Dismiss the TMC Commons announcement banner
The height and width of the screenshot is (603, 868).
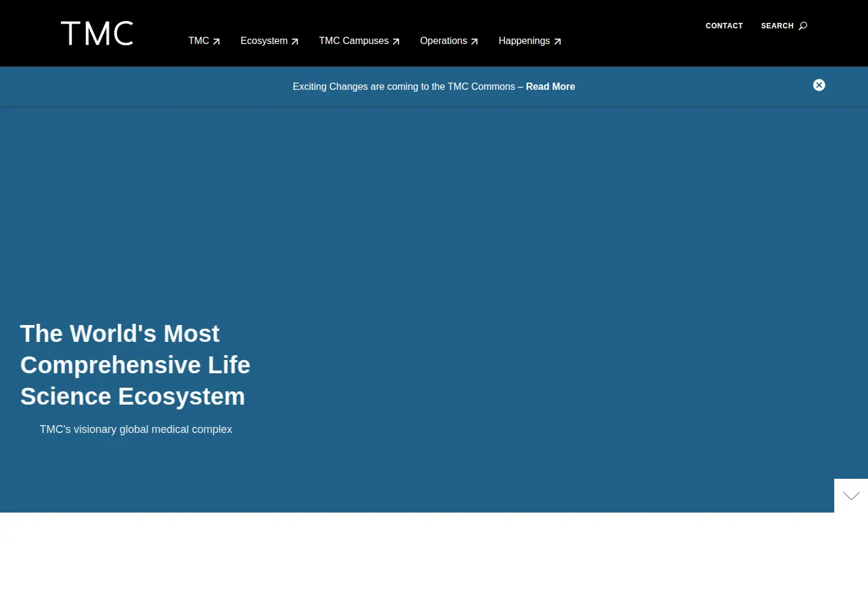coord(819,85)
